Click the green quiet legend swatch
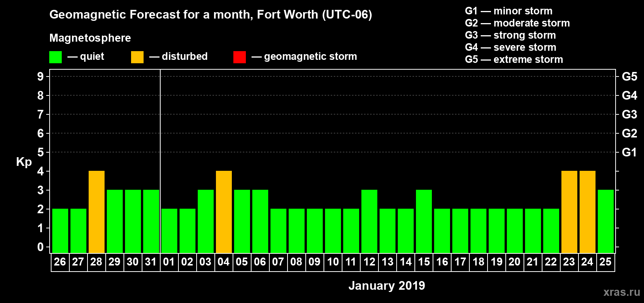Screen dimensions: 644x303 (x=55, y=57)
